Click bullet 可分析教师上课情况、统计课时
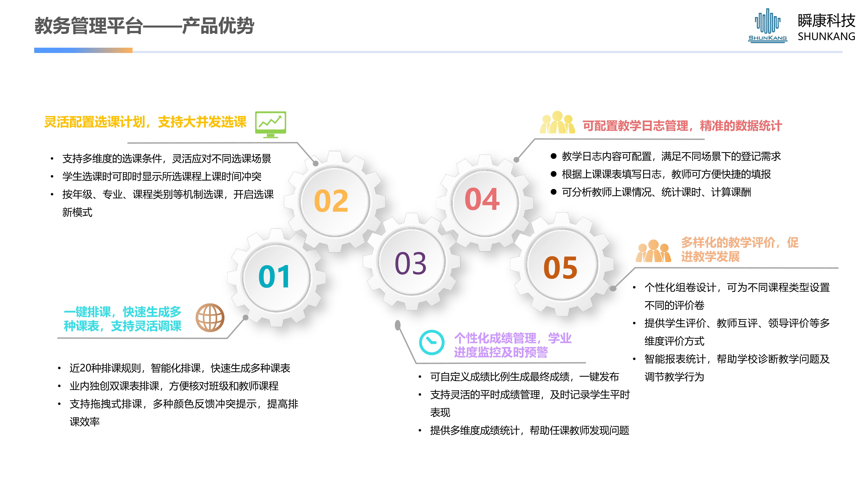 pyautogui.click(x=656, y=192)
